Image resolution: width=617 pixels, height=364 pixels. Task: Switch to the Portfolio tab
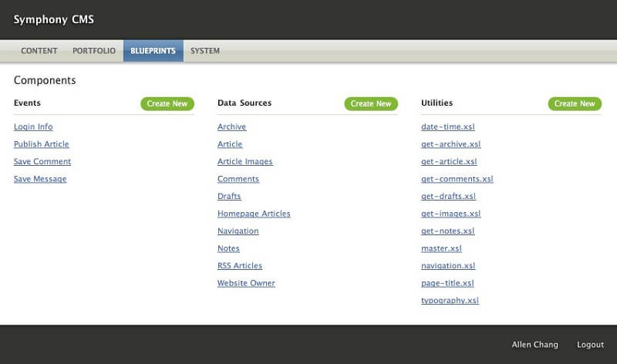point(94,51)
